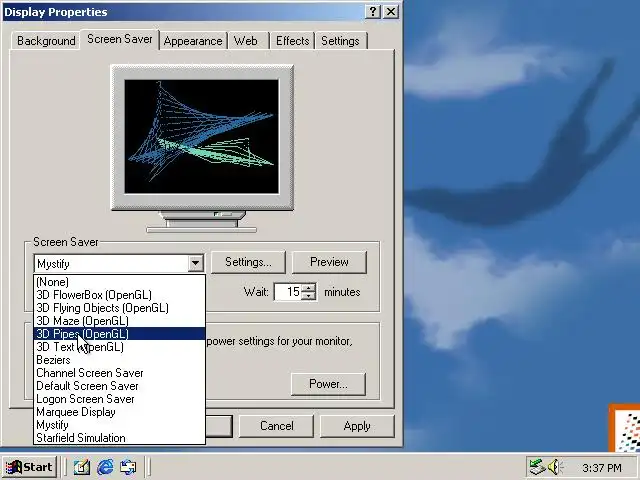Image resolution: width=640 pixels, height=480 pixels.
Task: Click the Cancel button
Action: [276, 426]
